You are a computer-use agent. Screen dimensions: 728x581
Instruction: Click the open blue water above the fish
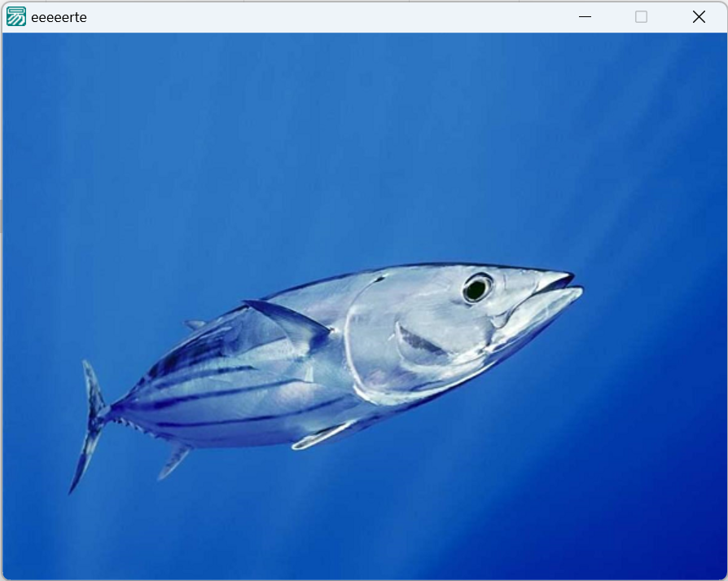point(366,147)
